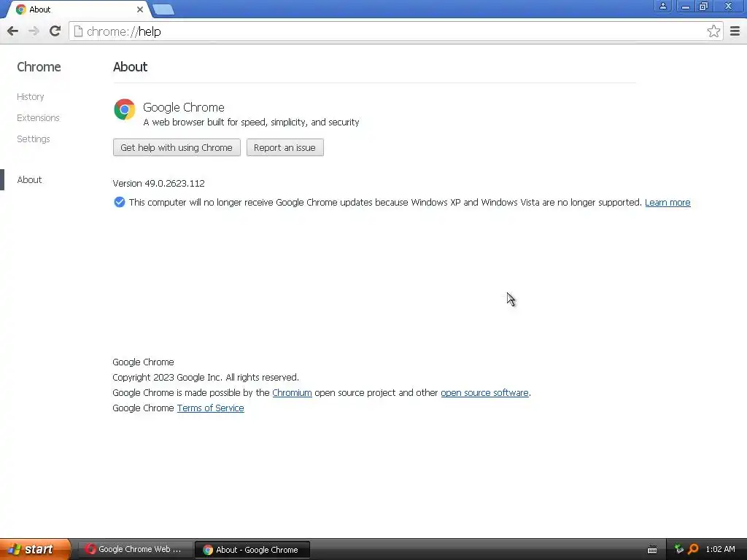Viewport: 747px width, 560px height.
Task: Click the green arrow system tray icon
Action: pos(679,549)
